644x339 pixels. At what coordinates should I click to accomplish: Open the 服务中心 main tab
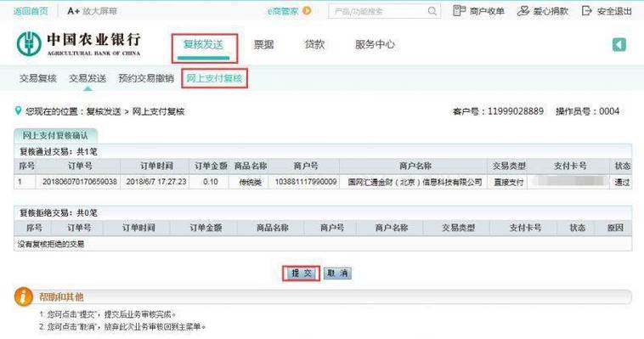point(375,44)
